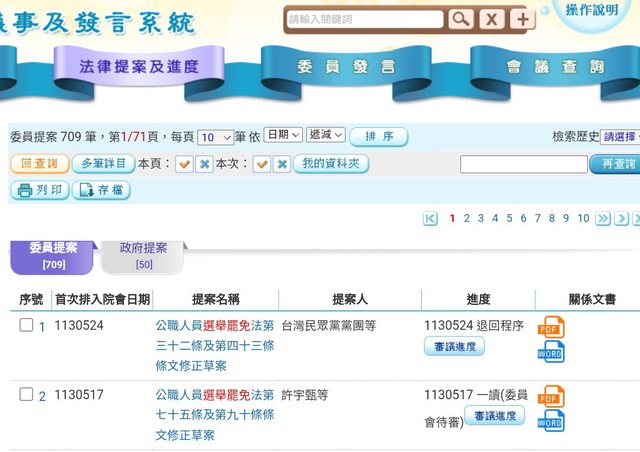
Task: Go to next page arrow icon
Action: coord(621,218)
